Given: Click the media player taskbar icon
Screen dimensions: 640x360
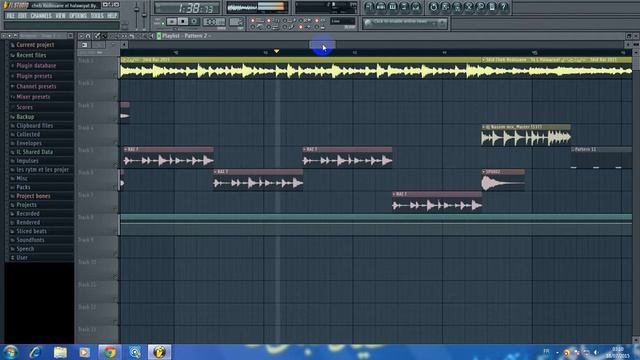Looking at the screenshot, I should click(x=84, y=352).
